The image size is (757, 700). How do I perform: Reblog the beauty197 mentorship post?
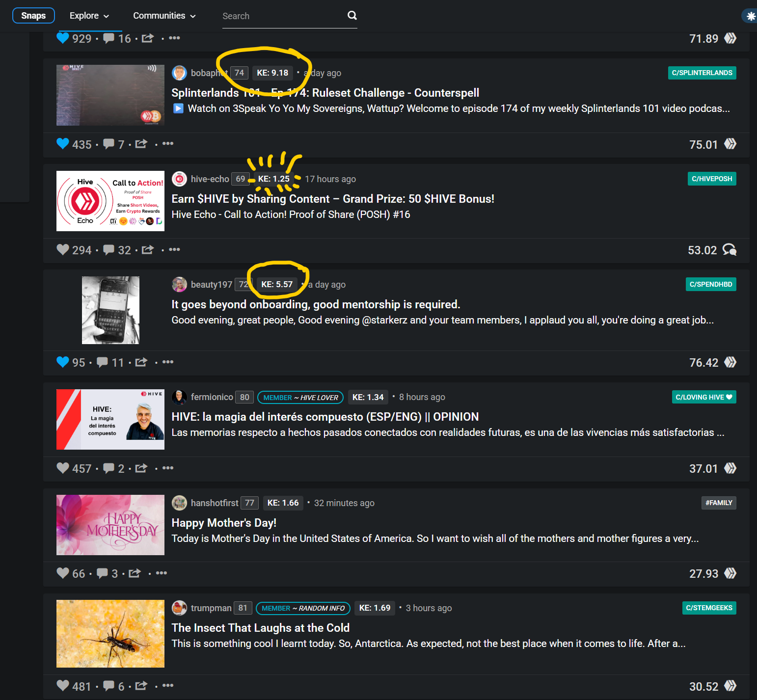(141, 362)
